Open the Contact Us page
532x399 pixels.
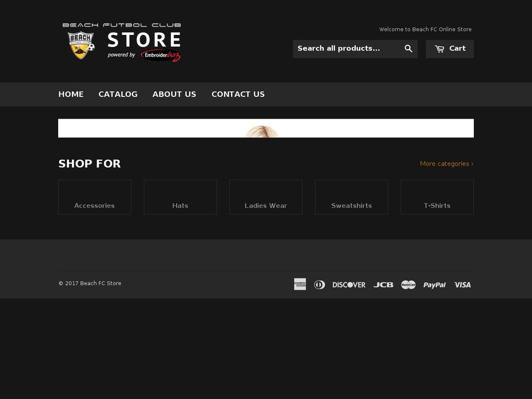(x=238, y=94)
